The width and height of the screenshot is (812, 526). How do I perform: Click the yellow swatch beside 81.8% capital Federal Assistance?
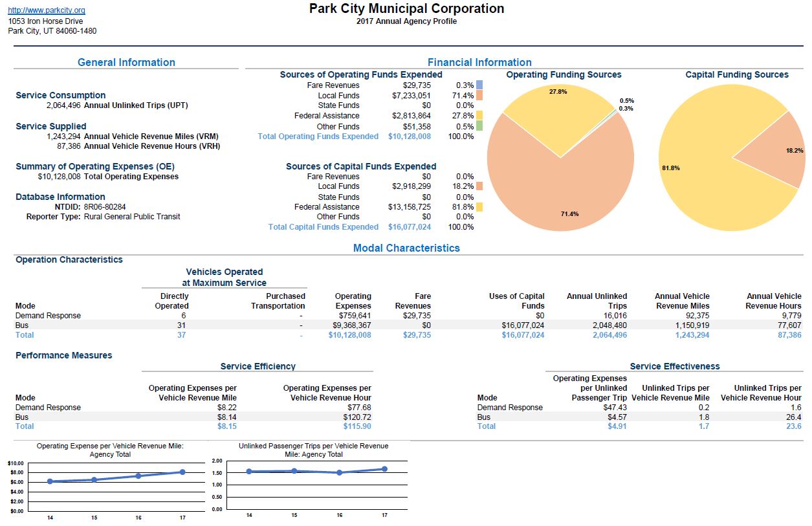[x=479, y=207]
